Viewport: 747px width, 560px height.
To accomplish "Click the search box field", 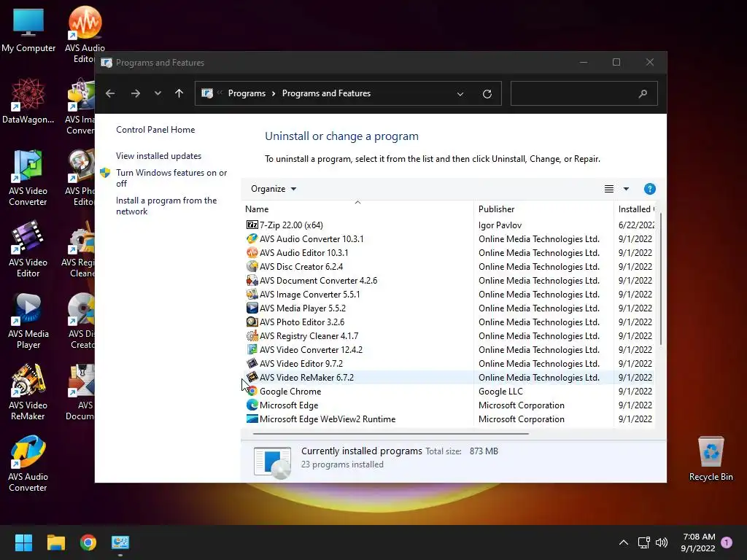I will tap(584, 93).
